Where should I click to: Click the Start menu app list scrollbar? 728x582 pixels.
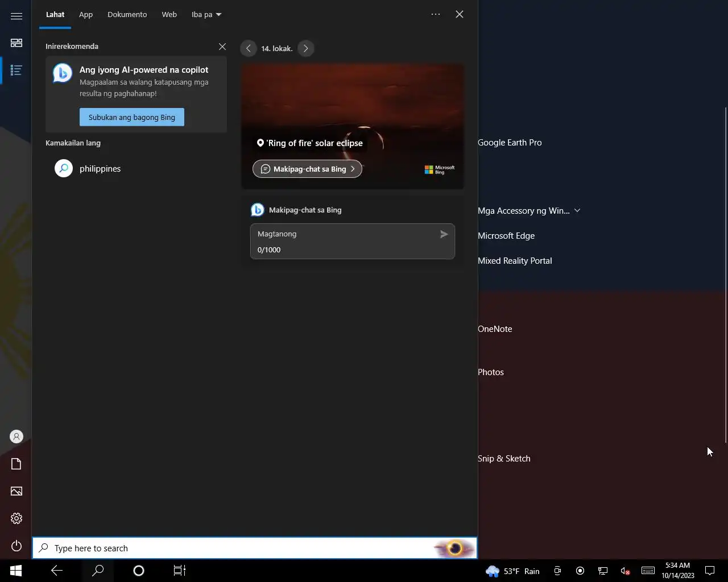[725, 274]
